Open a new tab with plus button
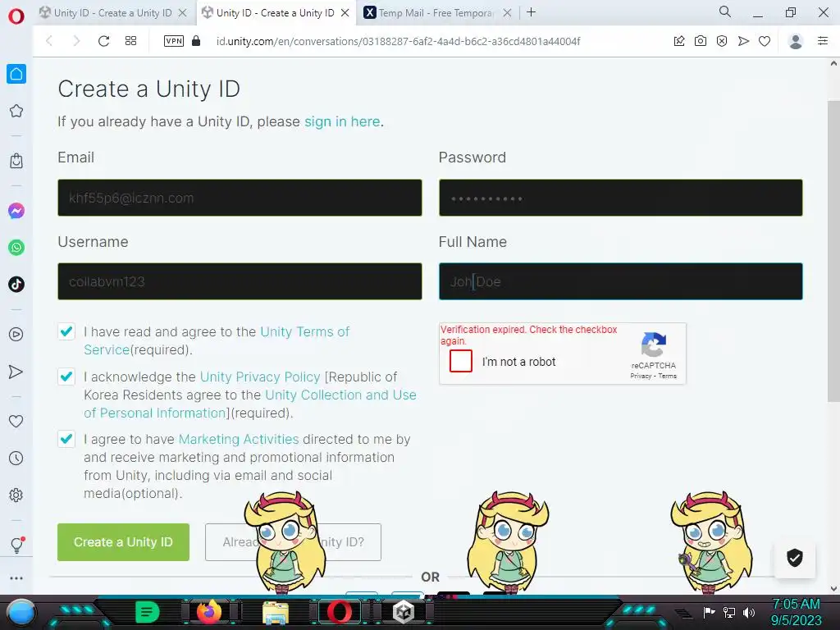This screenshot has width=840, height=630. pos(531,12)
